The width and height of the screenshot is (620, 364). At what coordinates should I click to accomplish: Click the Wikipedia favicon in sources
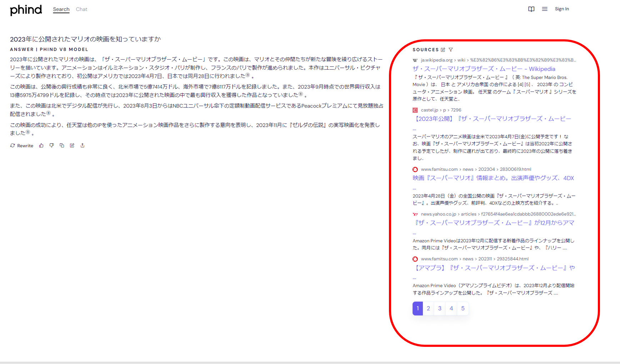[415, 60]
